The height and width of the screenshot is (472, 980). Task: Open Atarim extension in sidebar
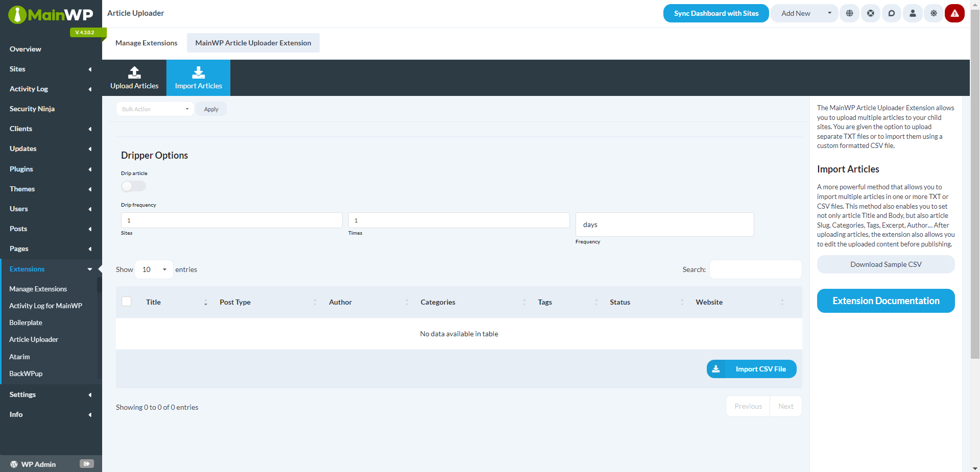tap(19, 357)
